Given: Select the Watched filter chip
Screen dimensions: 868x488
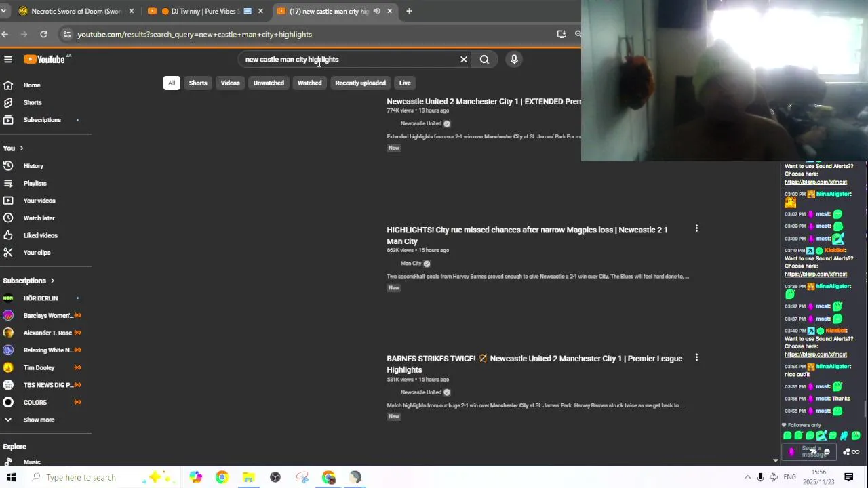Looking at the screenshot, I should [x=309, y=83].
